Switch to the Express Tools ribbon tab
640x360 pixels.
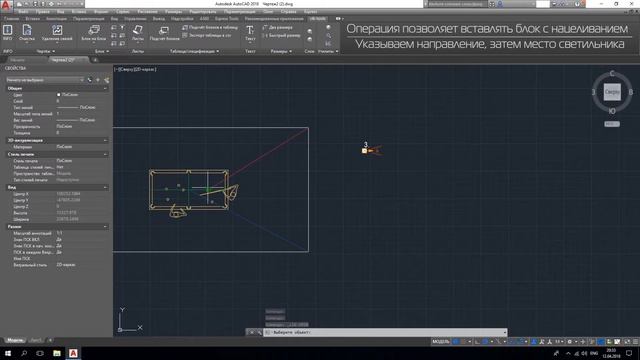(x=227, y=19)
